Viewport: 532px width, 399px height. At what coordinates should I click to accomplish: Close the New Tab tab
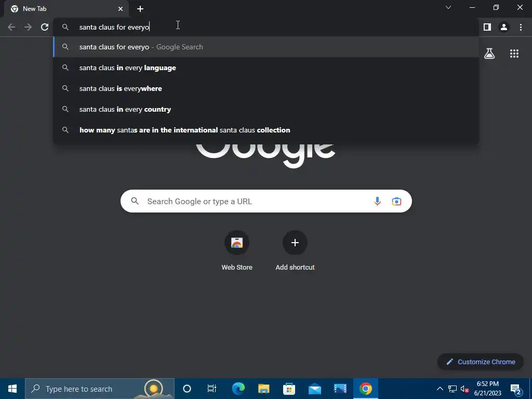pos(121,9)
